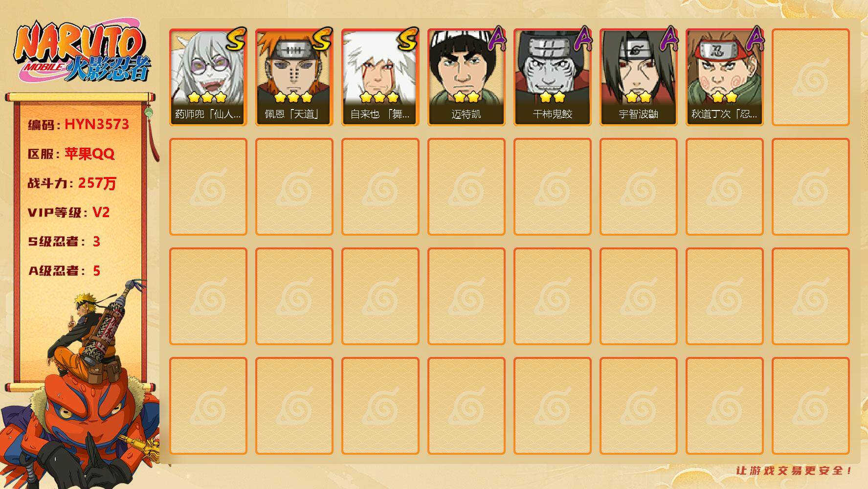The height and width of the screenshot is (489, 868).
Task: Choose the 迈特凯 ninja card
Action: pyautogui.click(x=466, y=77)
